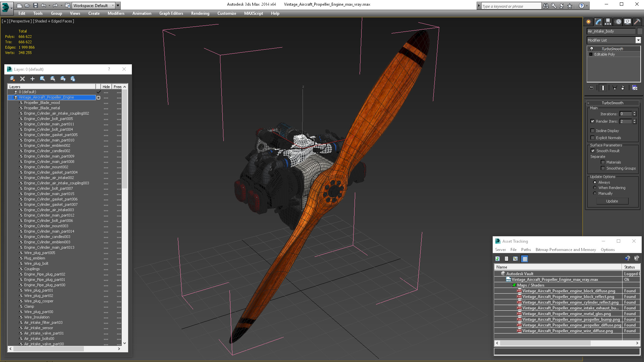Toggle Smooth Result checkbox
Image resolution: width=644 pixels, height=362 pixels.
(593, 151)
